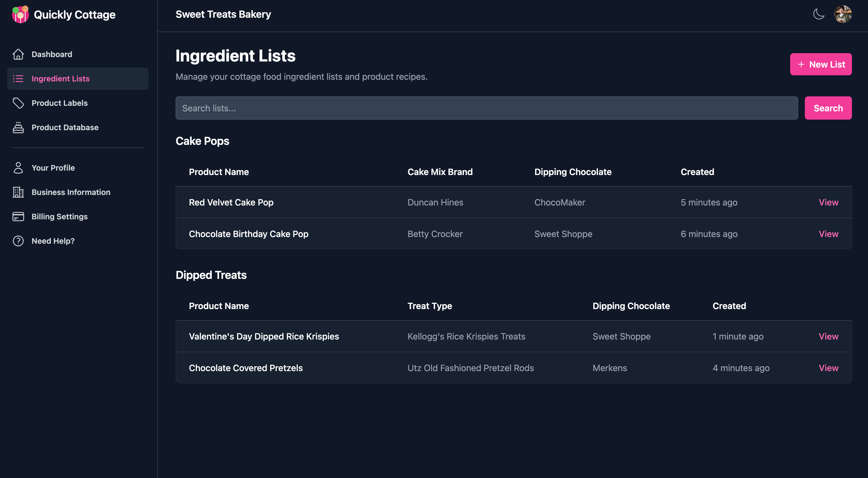Create a new list with New List button

click(x=821, y=64)
